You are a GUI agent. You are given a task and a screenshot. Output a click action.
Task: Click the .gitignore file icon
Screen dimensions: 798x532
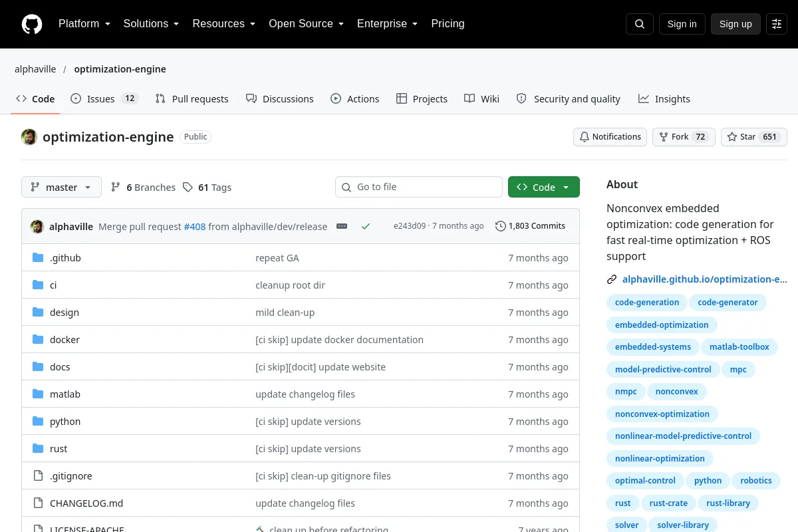pos(38,476)
